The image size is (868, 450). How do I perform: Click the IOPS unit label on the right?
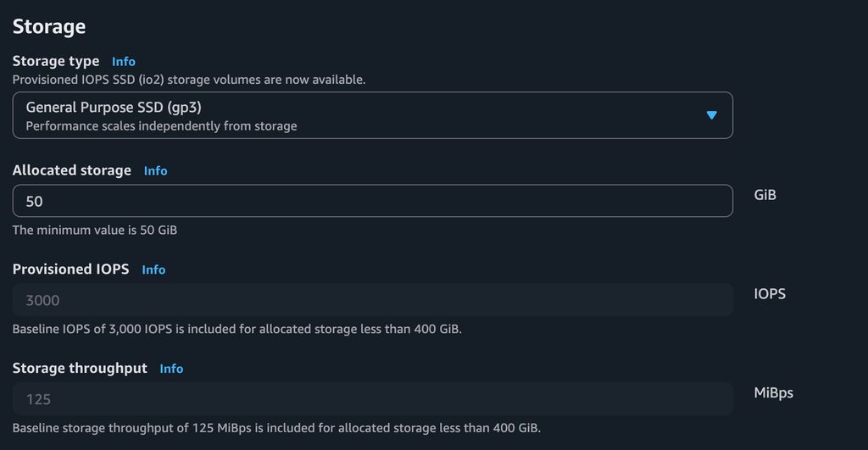point(770,294)
